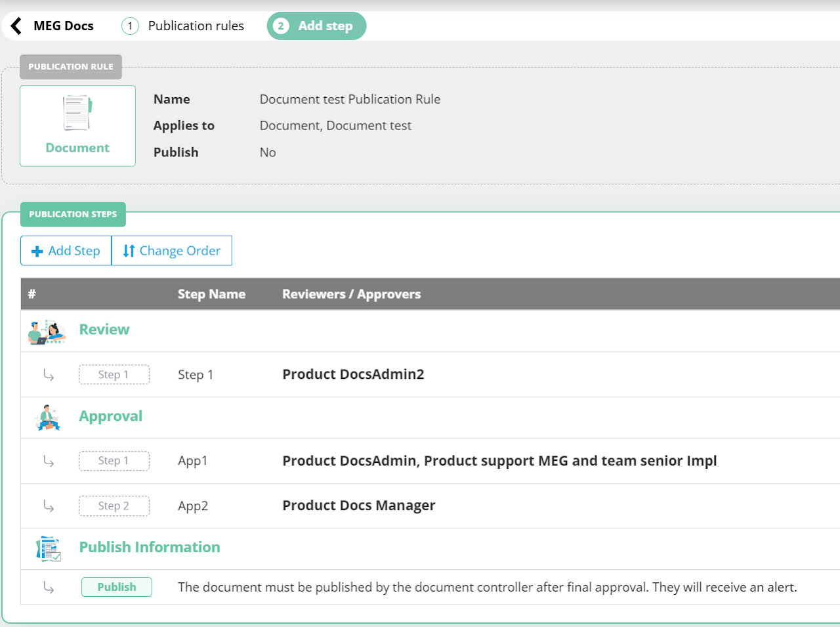840x627 pixels.
Task: Open the Publication rules step tab
Action: pos(183,26)
